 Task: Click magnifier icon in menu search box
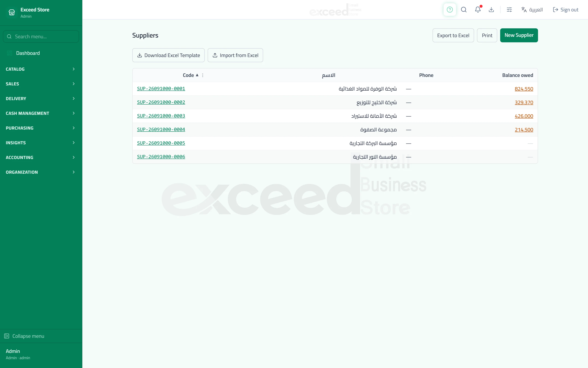(x=9, y=36)
